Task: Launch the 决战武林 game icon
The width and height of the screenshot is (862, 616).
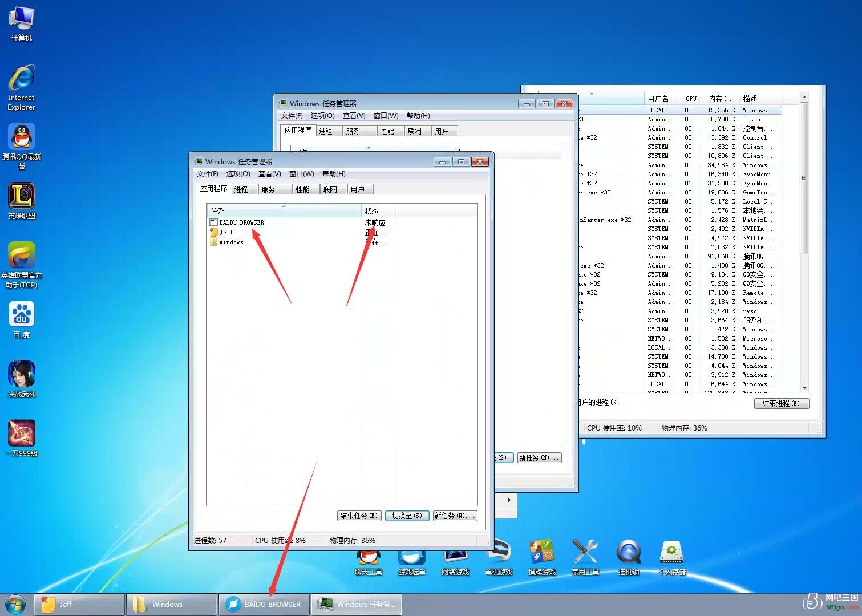Action: [21, 379]
